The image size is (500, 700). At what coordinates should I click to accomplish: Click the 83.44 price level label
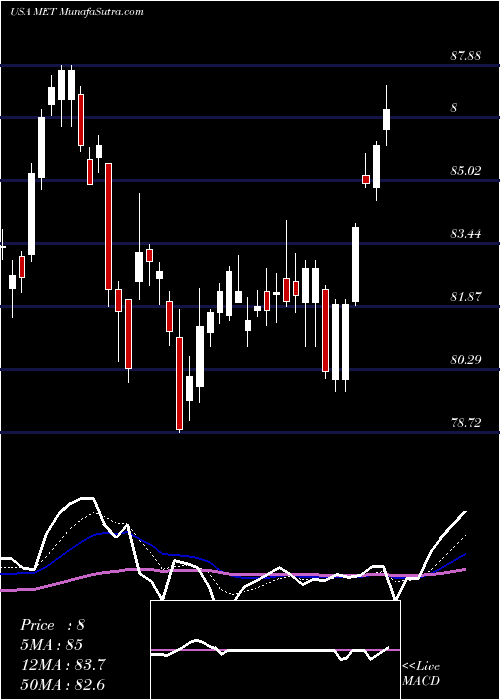click(x=466, y=233)
